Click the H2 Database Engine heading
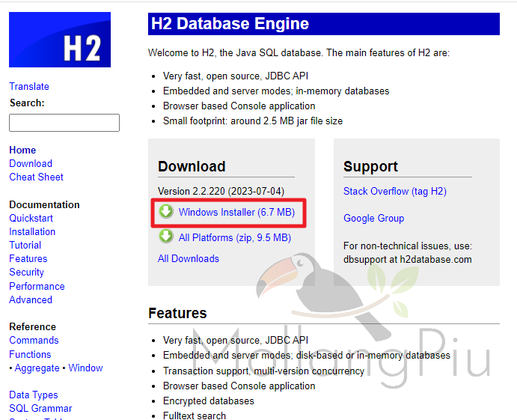The height and width of the screenshot is (420, 517). [230, 23]
